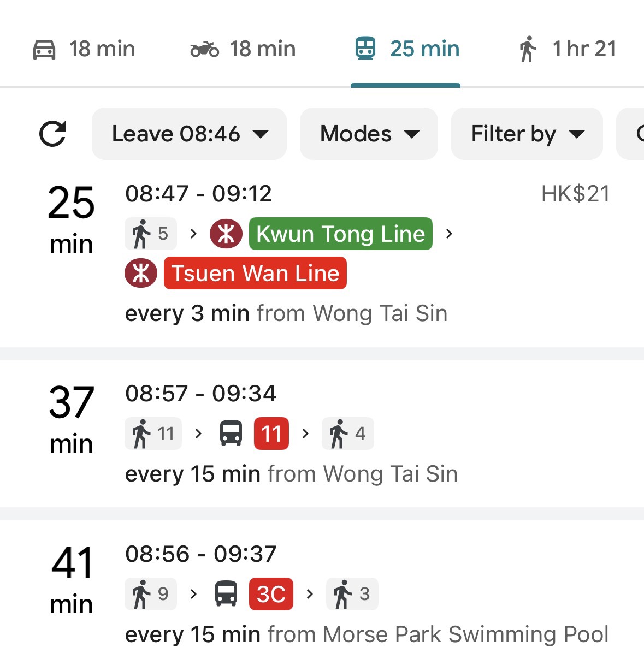The width and height of the screenshot is (644, 665).
Task: Select the walking 1 hr 21 tab
Action: pyautogui.click(x=568, y=49)
